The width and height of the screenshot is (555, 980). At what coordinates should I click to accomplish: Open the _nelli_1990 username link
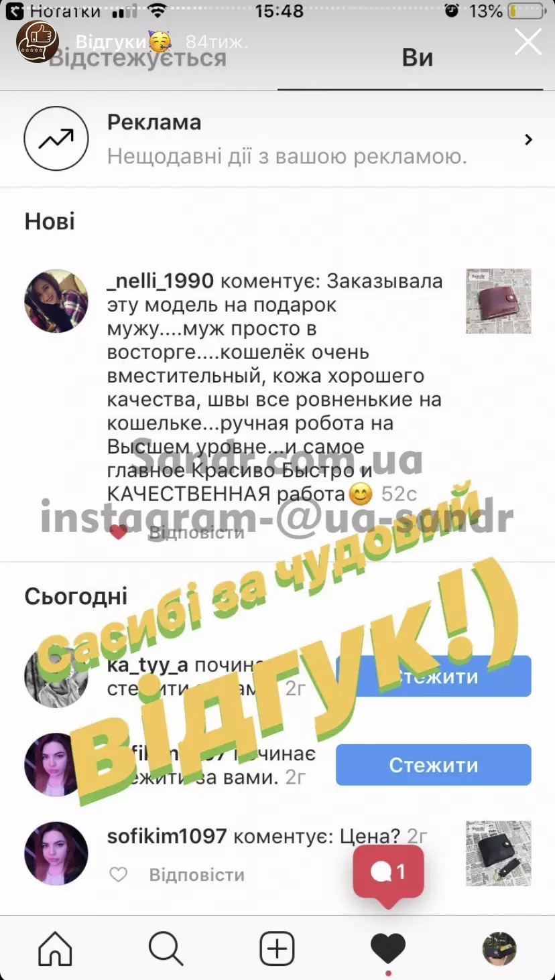coord(160,281)
